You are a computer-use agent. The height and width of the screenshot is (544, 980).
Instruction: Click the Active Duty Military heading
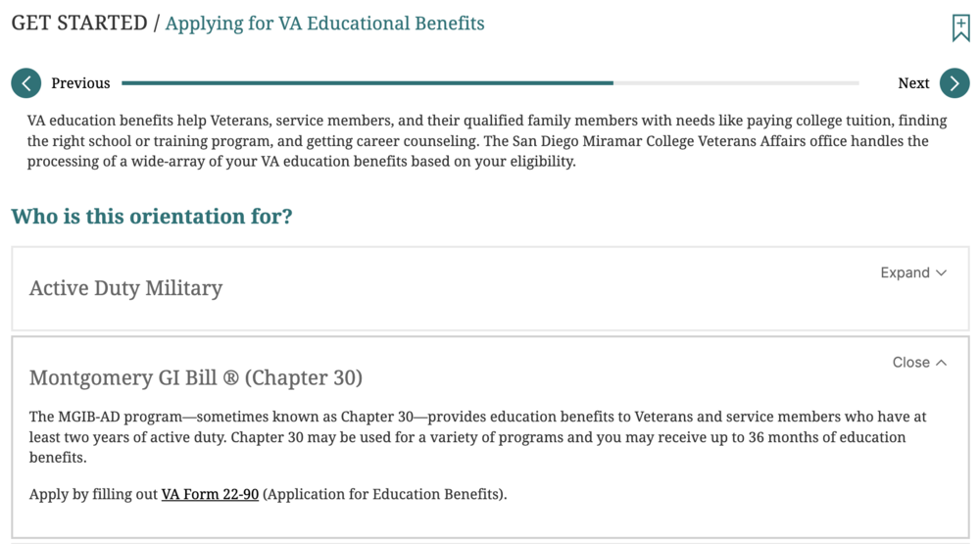point(125,288)
